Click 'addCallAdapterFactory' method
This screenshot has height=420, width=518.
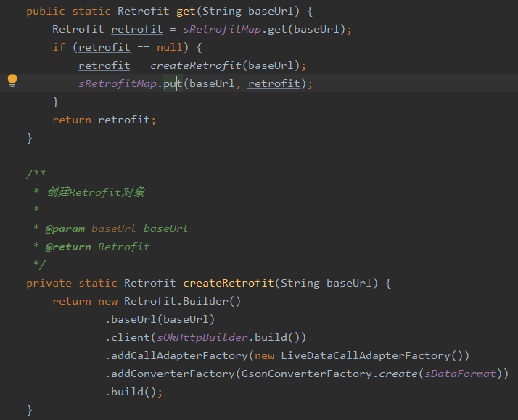tap(179, 356)
